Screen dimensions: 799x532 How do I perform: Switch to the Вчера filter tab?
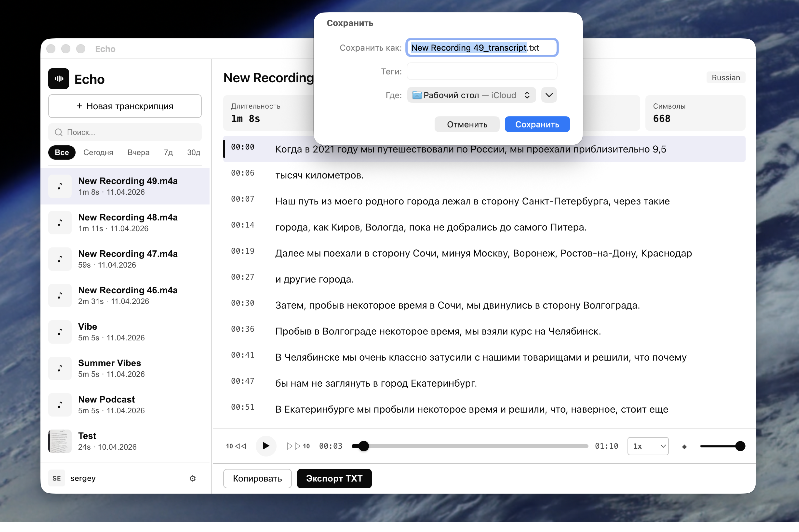[138, 152]
